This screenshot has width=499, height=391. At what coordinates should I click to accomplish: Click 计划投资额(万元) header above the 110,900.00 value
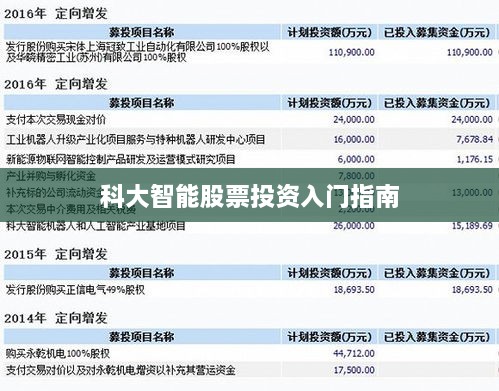coord(329,33)
